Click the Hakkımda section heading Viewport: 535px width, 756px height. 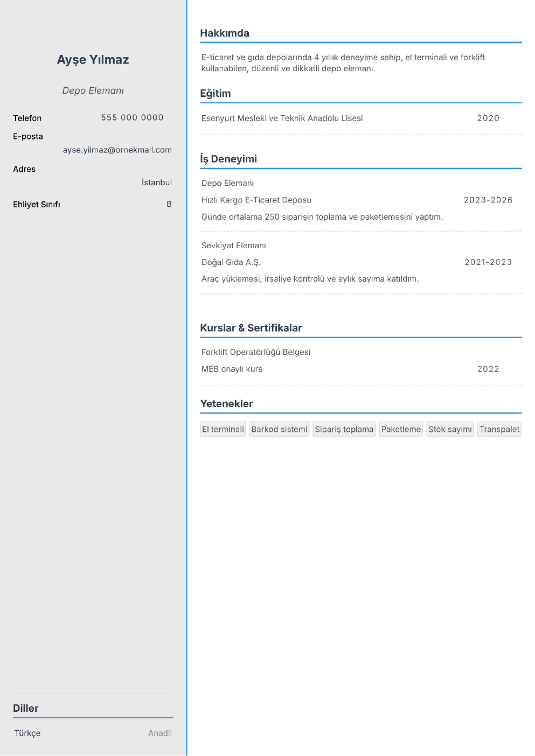pos(225,33)
